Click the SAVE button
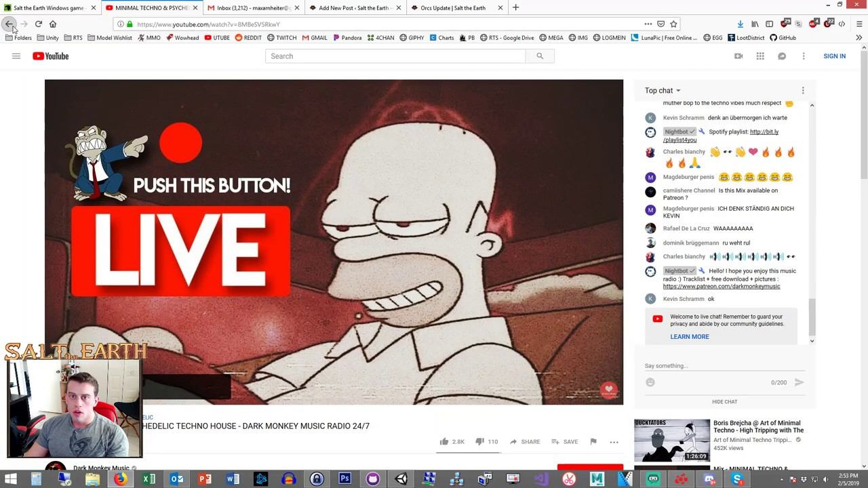The width and height of the screenshot is (868, 488). pyautogui.click(x=564, y=442)
